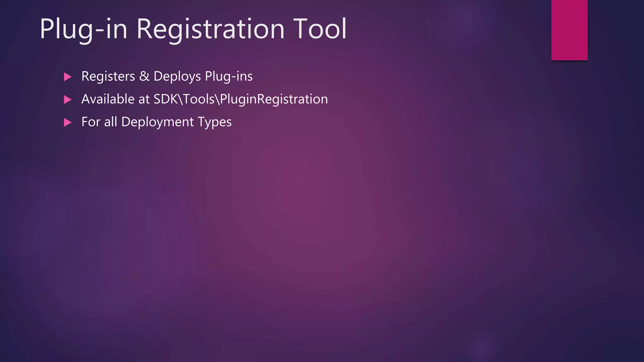The image size is (644, 362).
Task: Click the Tools folder in the path
Action: 198,99
